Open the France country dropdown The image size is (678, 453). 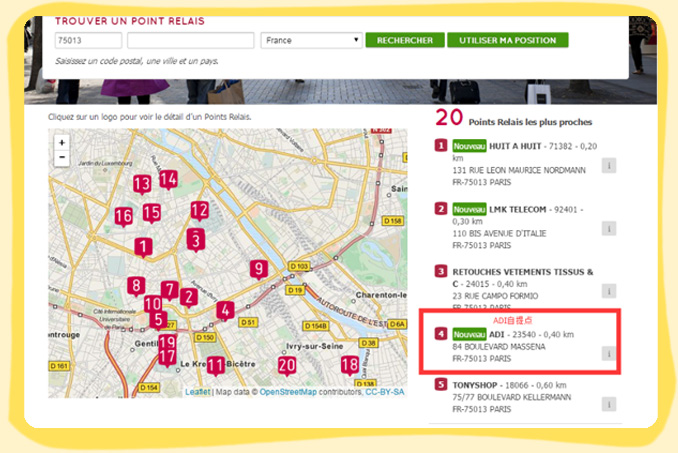tap(311, 40)
